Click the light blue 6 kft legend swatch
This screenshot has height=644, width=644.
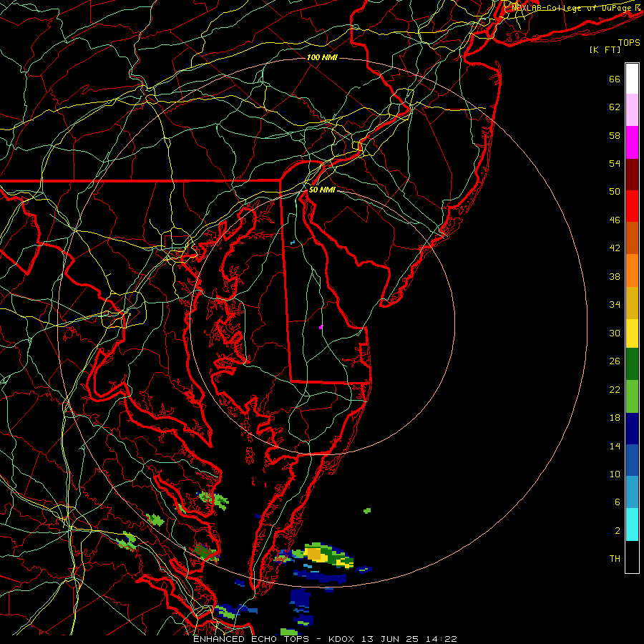(x=632, y=492)
